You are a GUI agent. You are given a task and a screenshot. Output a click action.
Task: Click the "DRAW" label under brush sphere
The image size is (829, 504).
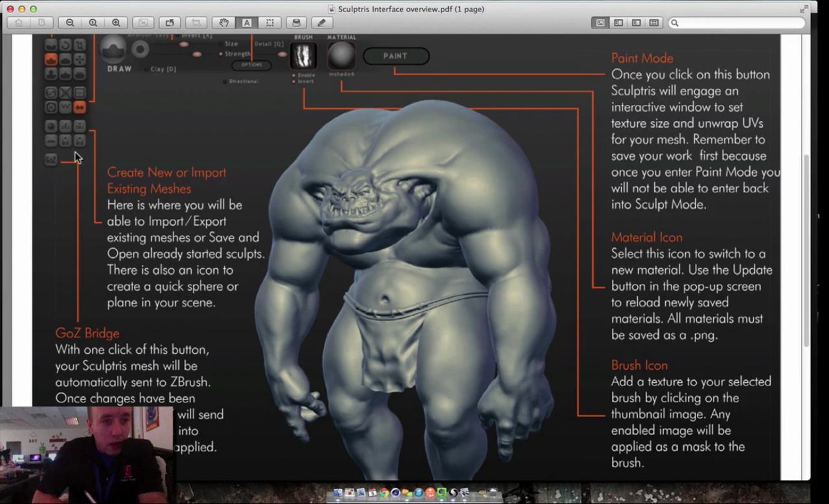click(x=120, y=69)
